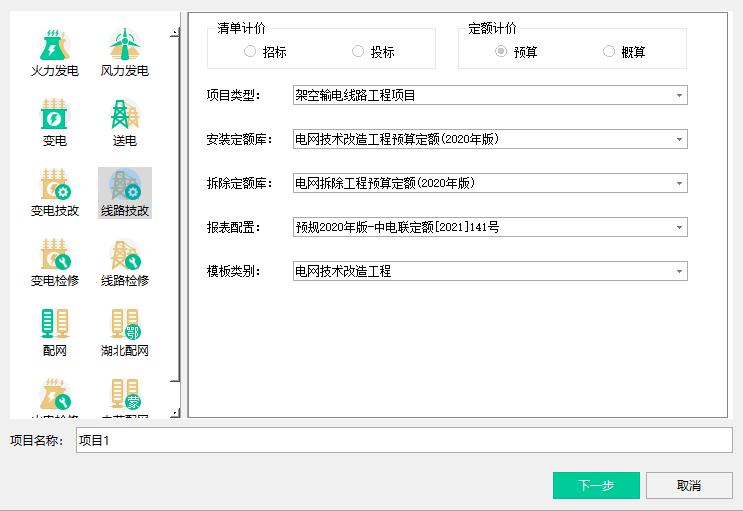Screen dimensions: 743x511
Task: Expand the 安装定额库 combo box
Action: 490,139
